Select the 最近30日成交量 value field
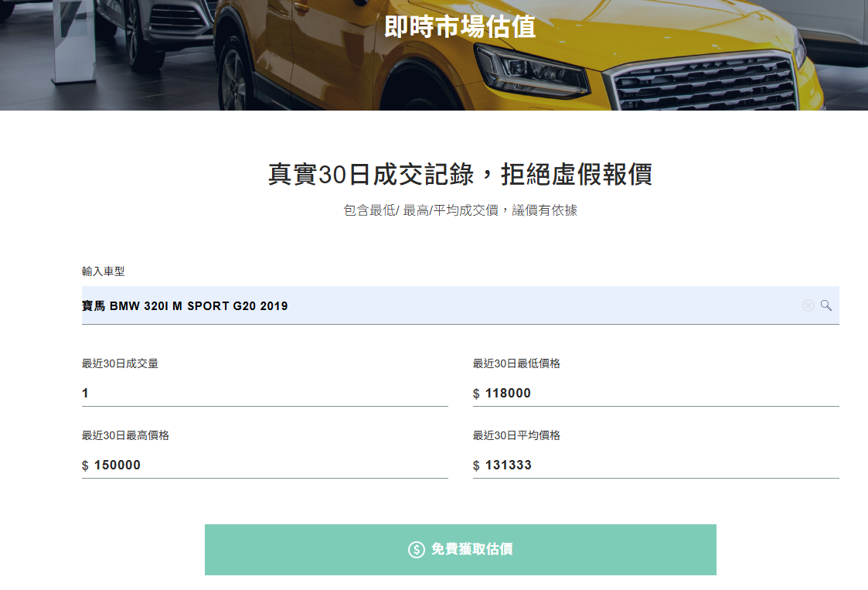Image resolution: width=868 pixels, height=590 pixels. [264, 394]
